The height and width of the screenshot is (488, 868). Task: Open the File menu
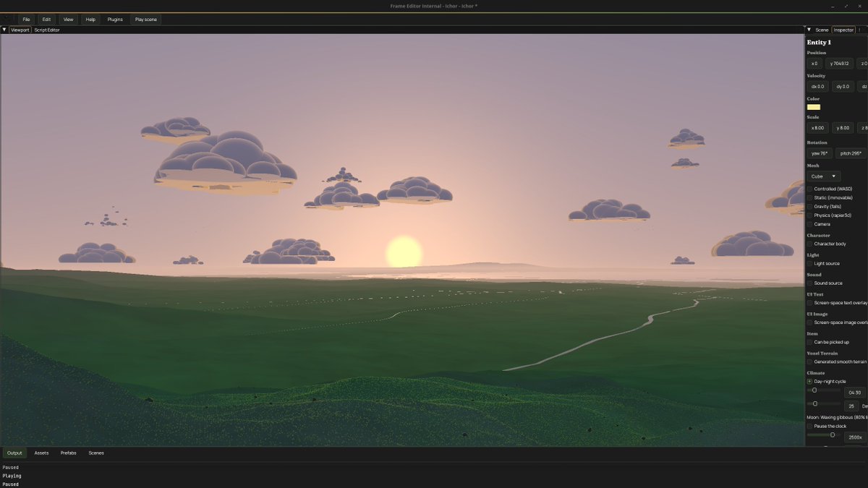[26, 20]
